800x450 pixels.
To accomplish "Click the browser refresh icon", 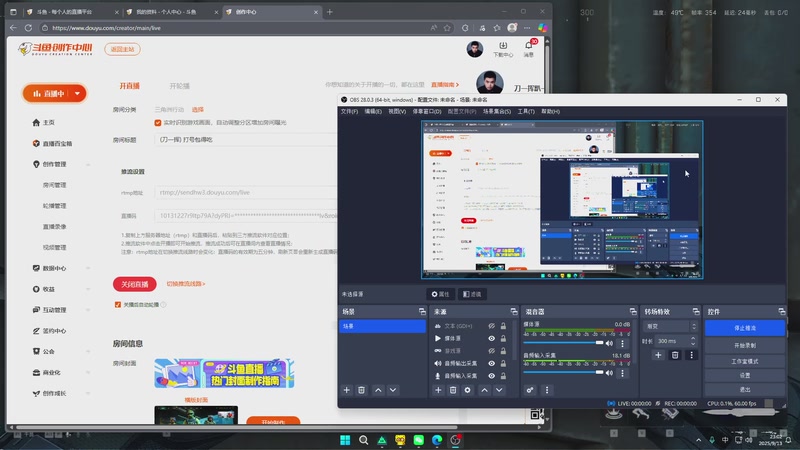I will 29,28.
